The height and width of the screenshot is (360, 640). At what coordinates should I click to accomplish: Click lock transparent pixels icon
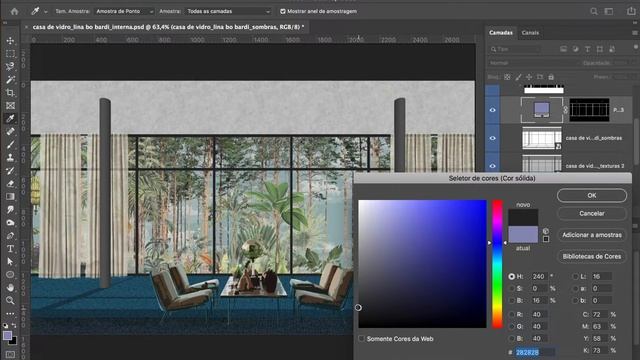point(507,77)
